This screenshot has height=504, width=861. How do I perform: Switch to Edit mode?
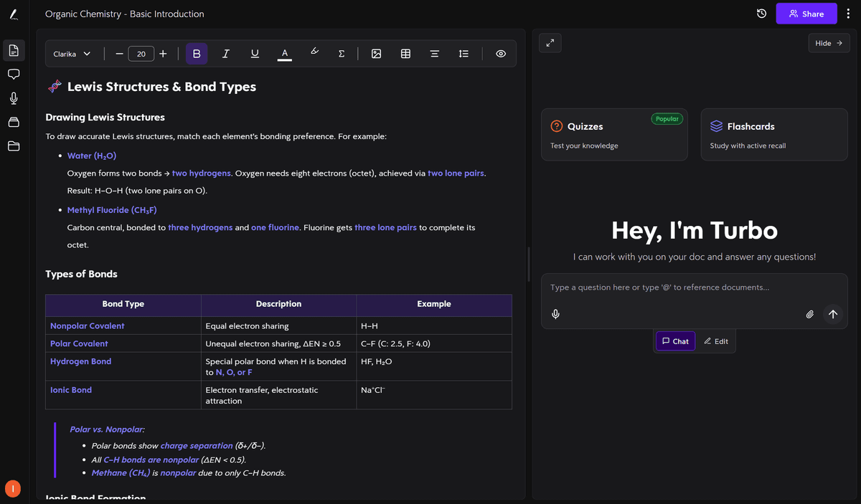coord(716,341)
